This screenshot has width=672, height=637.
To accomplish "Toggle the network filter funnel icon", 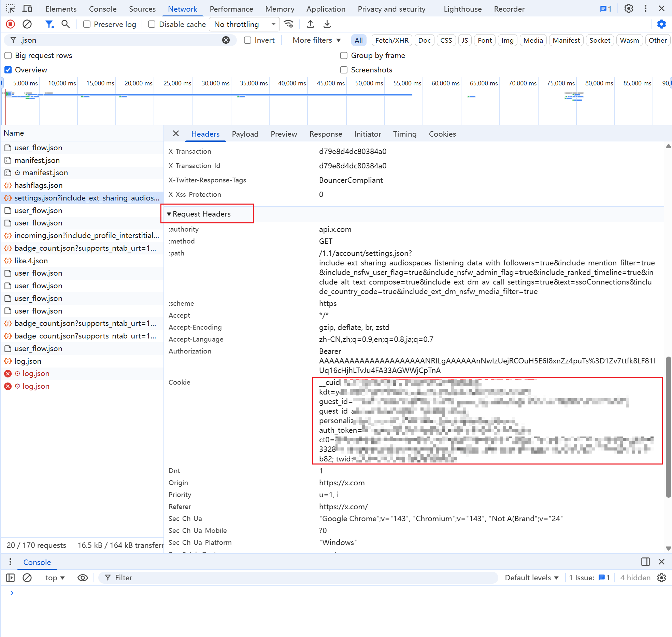I will pyautogui.click(x=49, y=24).
